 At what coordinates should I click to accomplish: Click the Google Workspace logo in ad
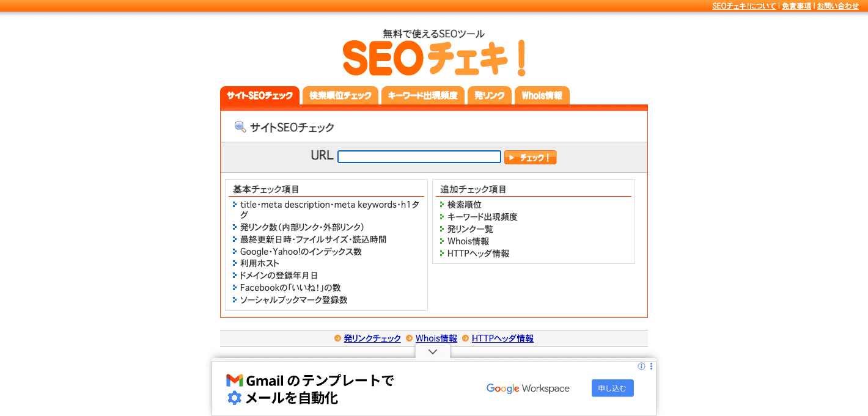tap(528, 389)
